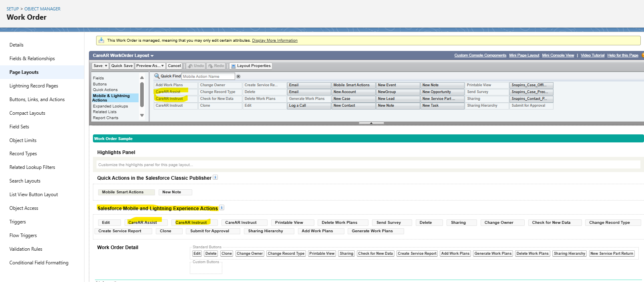Open Fields & Relationships in sidebar

click(32, 59)
